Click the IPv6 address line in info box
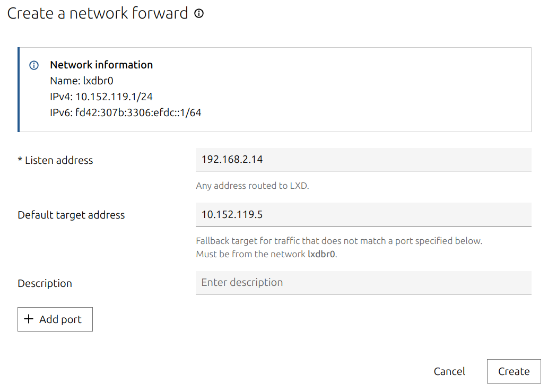Image resolution: width=548 pixels, height=392 pixels. coord(126,112)
